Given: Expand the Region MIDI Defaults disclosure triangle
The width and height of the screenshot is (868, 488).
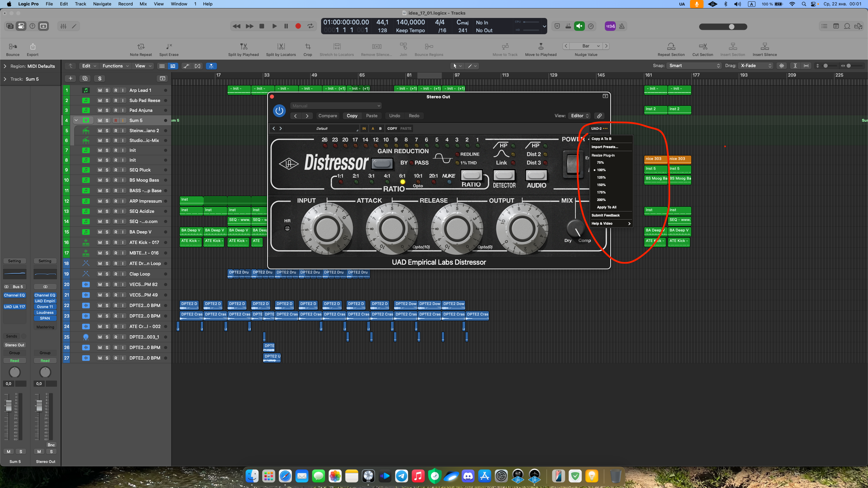Looking at the screenshot, I should (5, 66).
